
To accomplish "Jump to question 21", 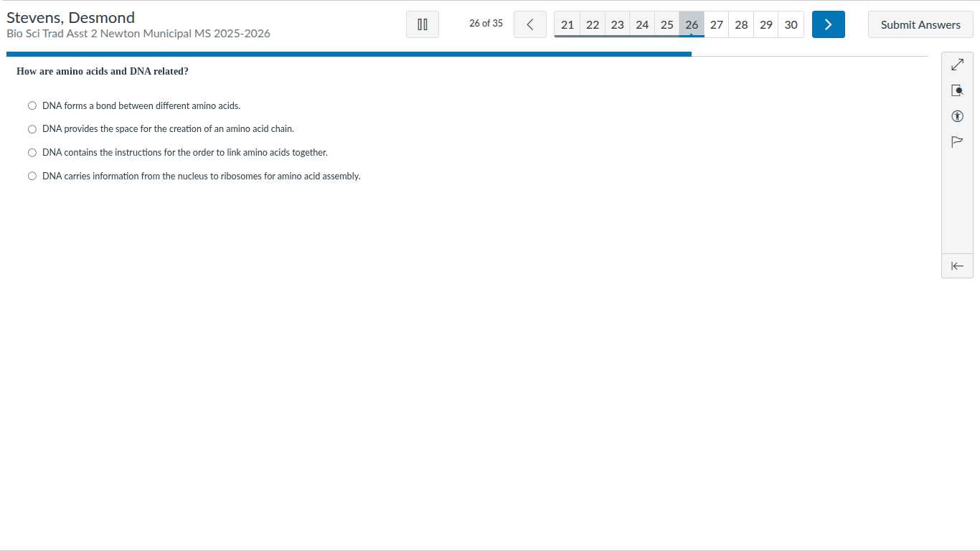I will [x=567, y=24].
